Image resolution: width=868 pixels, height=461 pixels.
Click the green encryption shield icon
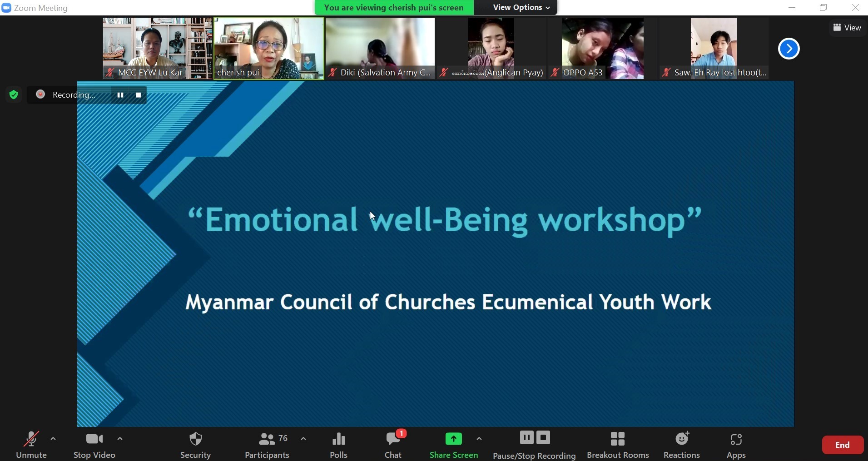[x=14, y=94]
